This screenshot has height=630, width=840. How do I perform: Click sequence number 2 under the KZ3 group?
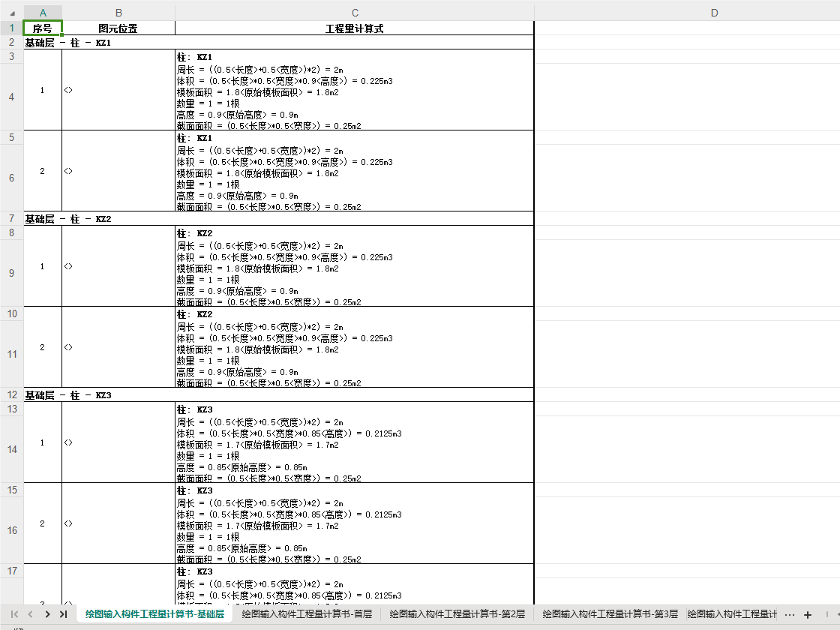click(x=43, y=523)
